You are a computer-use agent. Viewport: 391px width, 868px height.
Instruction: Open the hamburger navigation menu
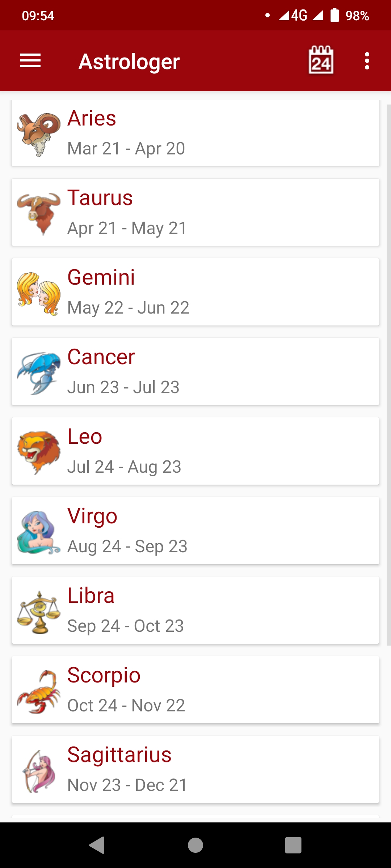coord(30,61)
